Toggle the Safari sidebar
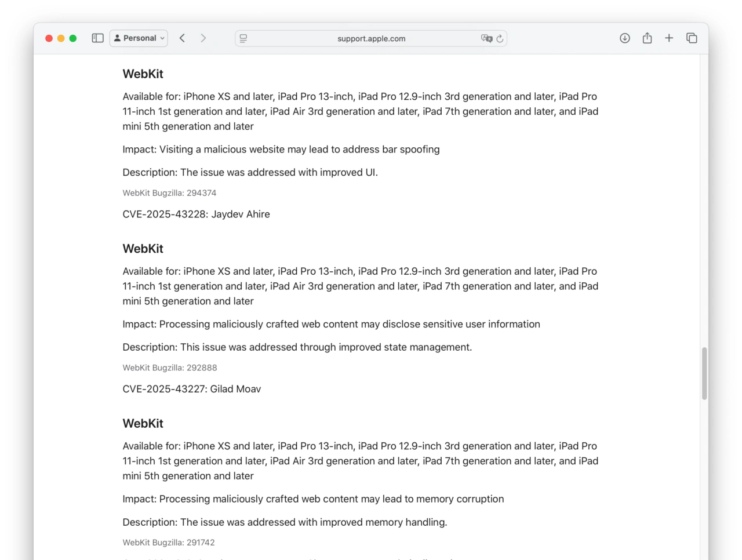The image size is (742, 560). click(97, 38)
